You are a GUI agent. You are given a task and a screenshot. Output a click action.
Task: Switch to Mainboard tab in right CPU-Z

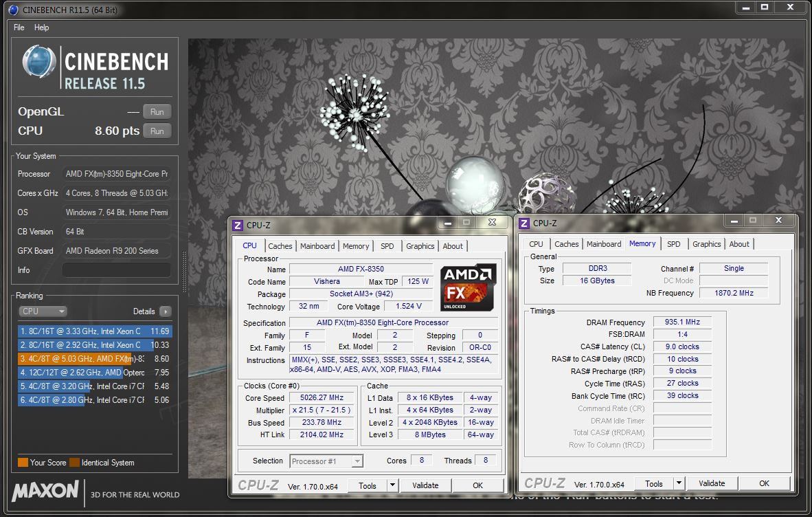tap(604, 244)
